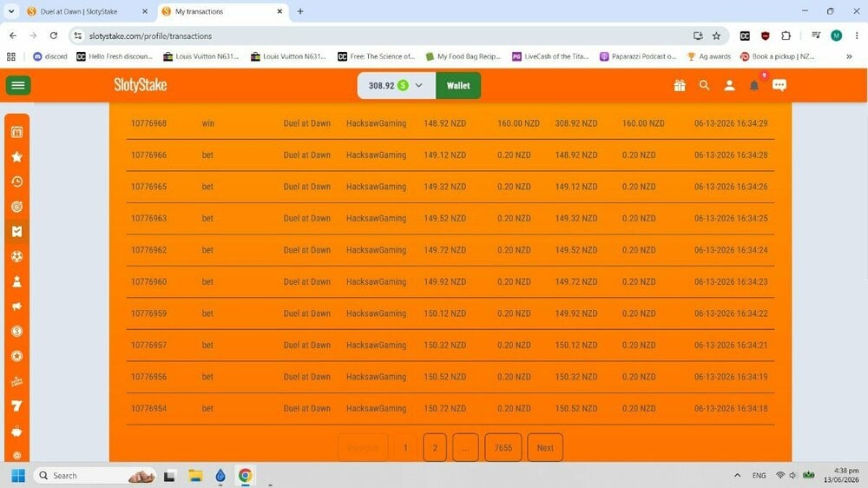Open a new browser tab
The height and width of the screenshot is (488, 868).
(300, 11)
